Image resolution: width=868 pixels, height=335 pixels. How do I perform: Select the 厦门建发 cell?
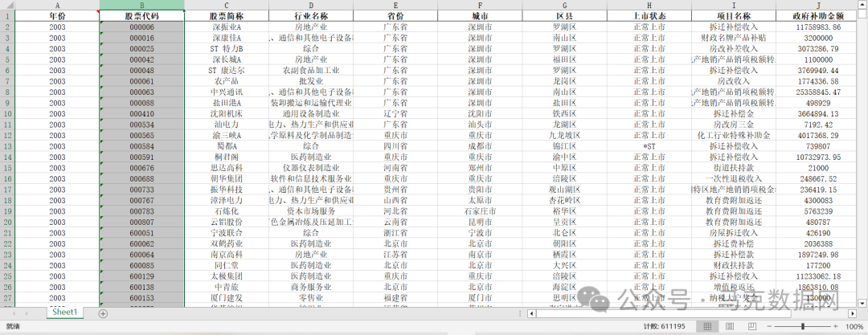coord(227,298)
